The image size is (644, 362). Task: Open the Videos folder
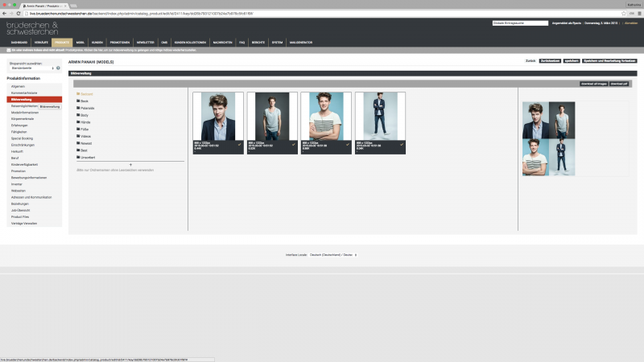click(x=84, y=136)
